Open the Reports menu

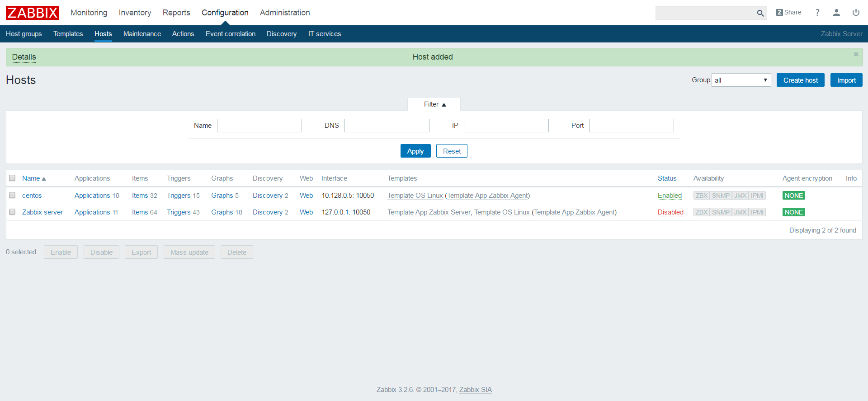pos(176,13)
